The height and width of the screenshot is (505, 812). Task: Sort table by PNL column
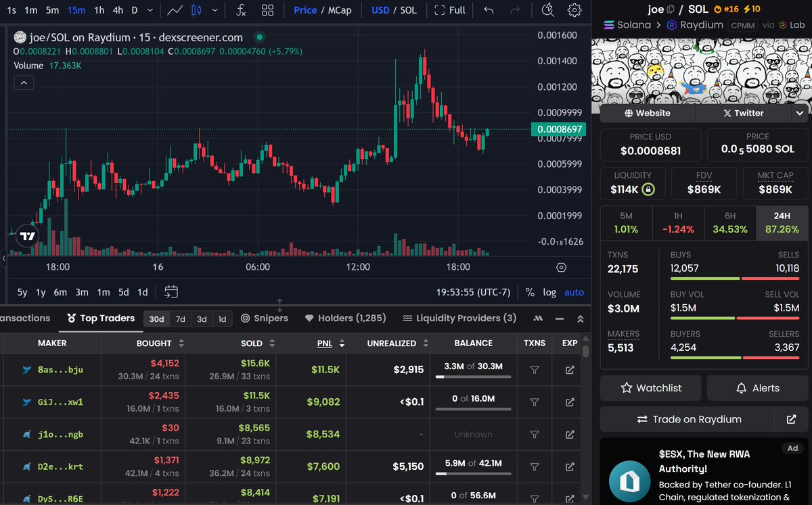point(331,343)
